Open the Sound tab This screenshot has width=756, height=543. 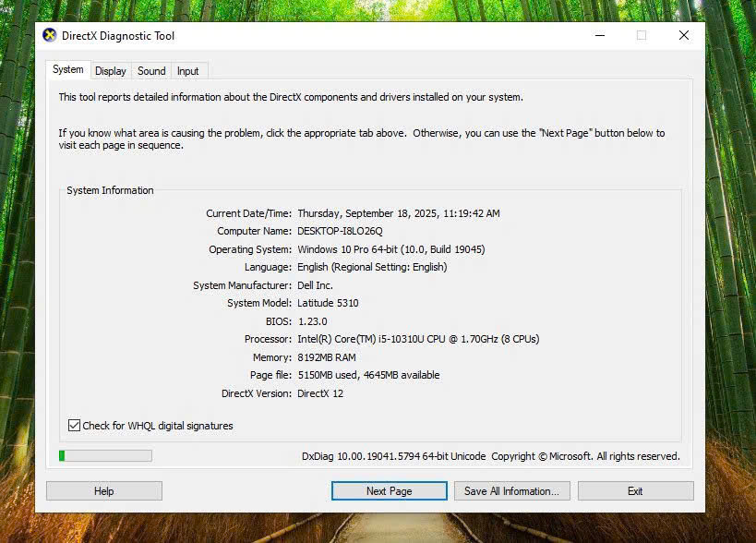(151, 71)
